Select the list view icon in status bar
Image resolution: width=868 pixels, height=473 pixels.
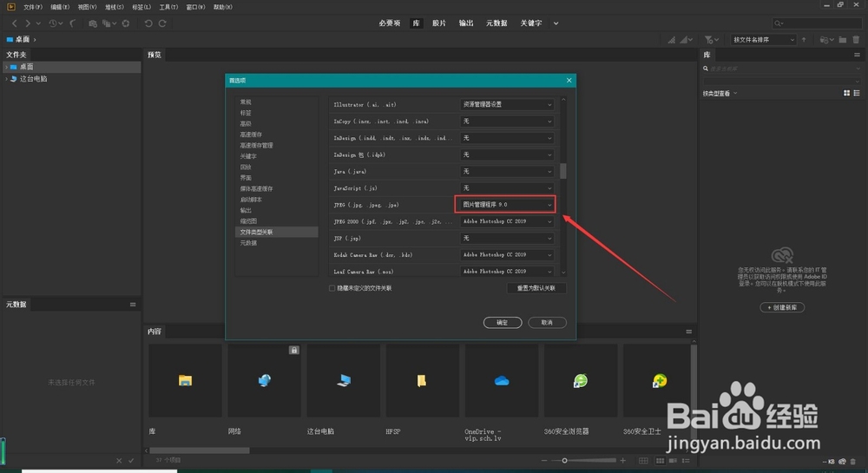686,460
